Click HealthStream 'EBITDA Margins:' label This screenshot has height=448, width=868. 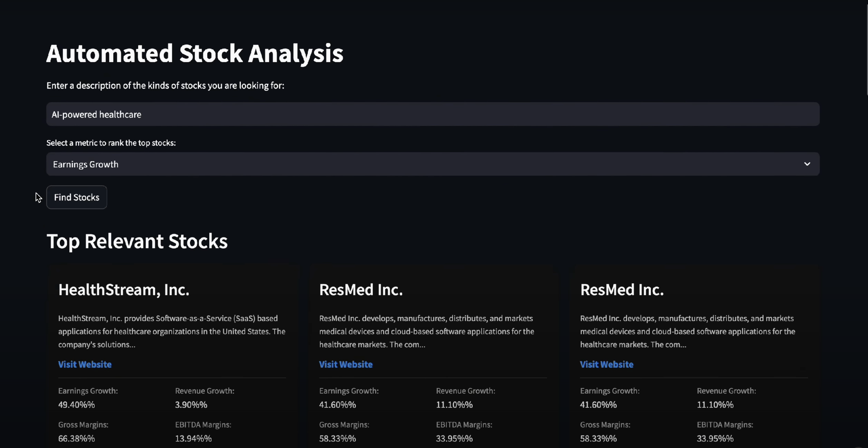coord(203,424)
